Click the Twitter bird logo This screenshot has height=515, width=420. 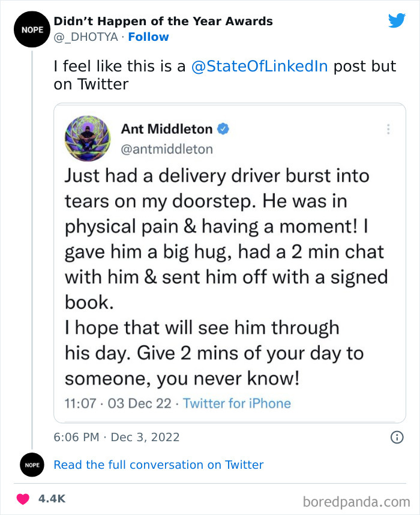tap(397, 21)
